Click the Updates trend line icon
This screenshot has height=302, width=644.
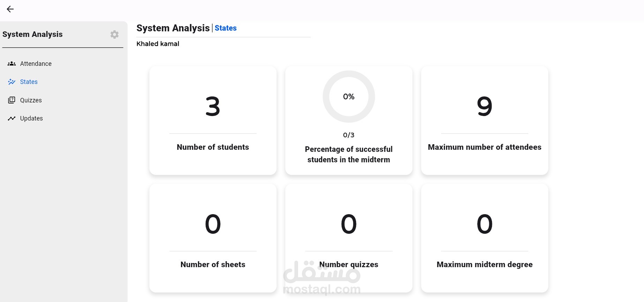[12, 118]
